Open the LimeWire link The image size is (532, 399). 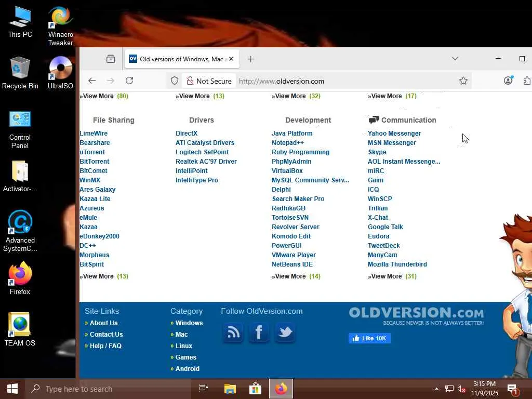pyautogui.click(x=94, y=134)
